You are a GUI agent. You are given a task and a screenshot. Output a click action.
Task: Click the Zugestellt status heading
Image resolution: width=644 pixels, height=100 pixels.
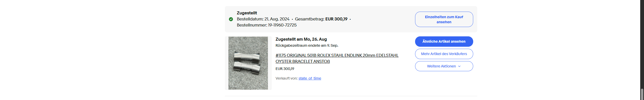[x=247, y=13]
